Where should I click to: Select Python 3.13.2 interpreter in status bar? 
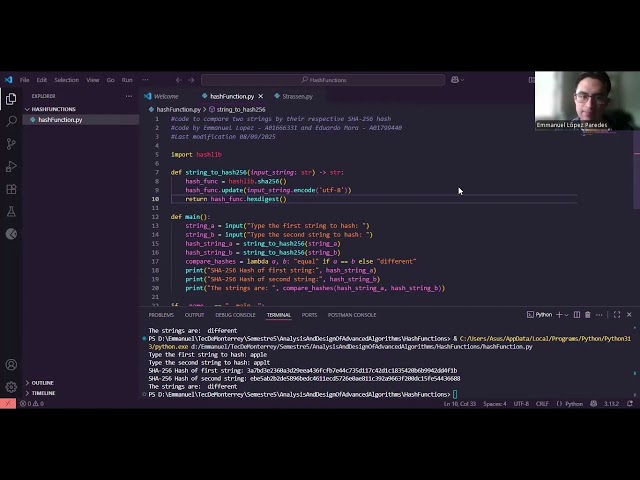point(611,404)
